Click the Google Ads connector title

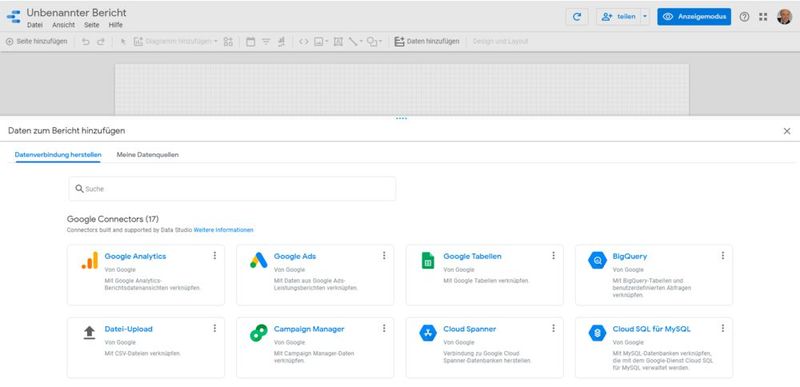(x=295, y=256)
